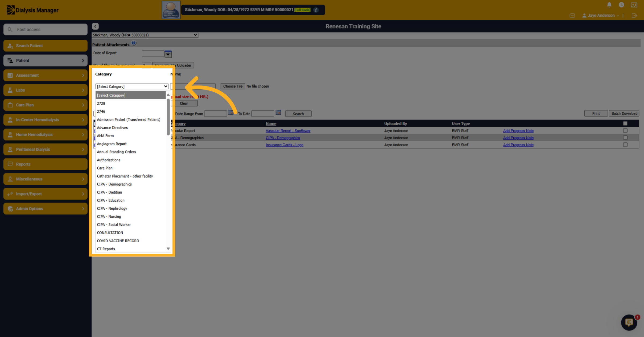Select 2728 from the category list
This screenshot has width=644, height=337.
coord(131,103)
